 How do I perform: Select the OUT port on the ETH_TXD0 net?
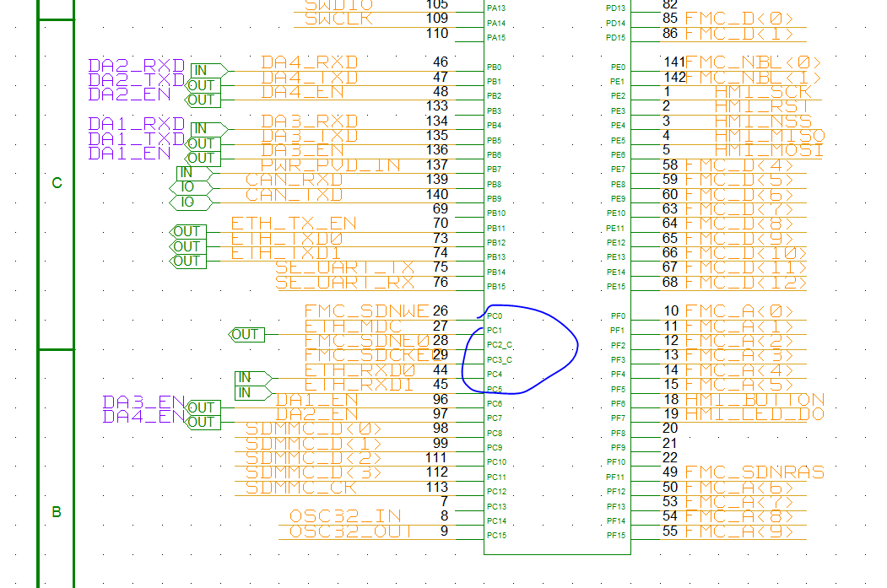(x=188, y=246)
